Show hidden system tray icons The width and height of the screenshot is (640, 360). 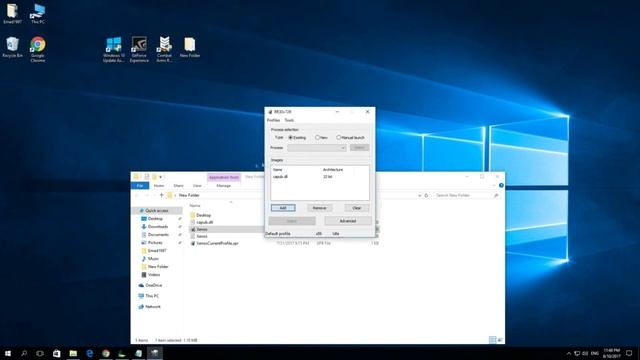pos(569,353)
